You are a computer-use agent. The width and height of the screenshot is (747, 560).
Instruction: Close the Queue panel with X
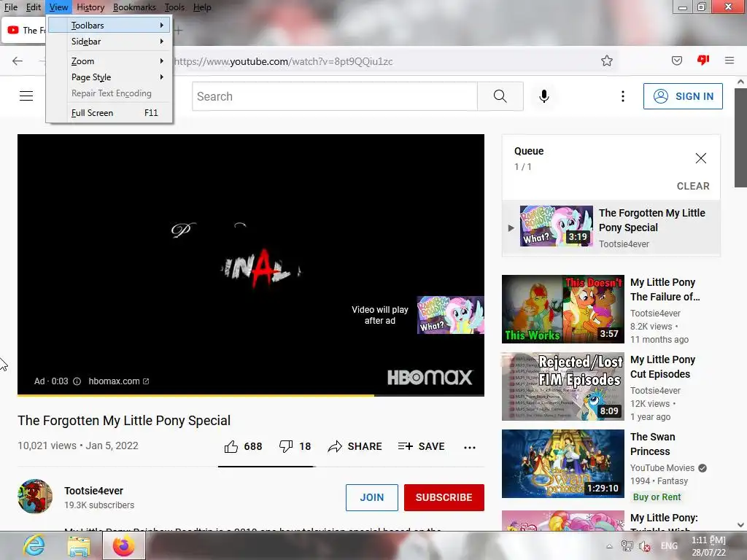coord(700,158)
